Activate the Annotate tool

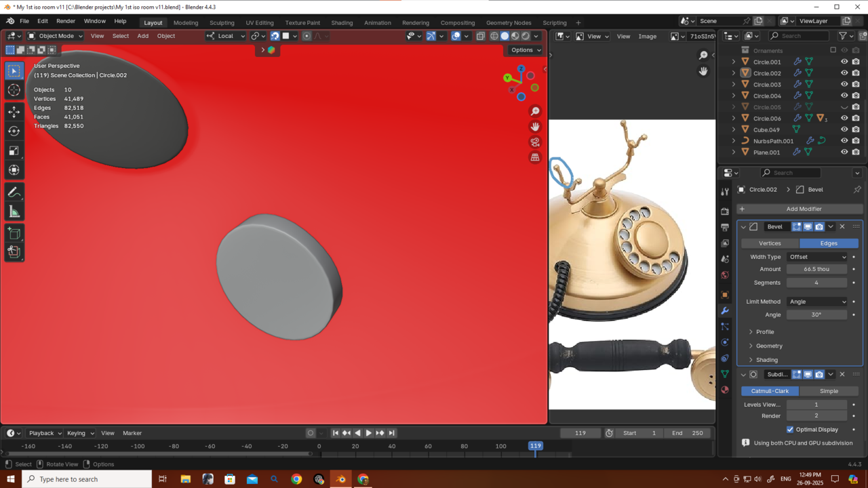click(14, 192)
